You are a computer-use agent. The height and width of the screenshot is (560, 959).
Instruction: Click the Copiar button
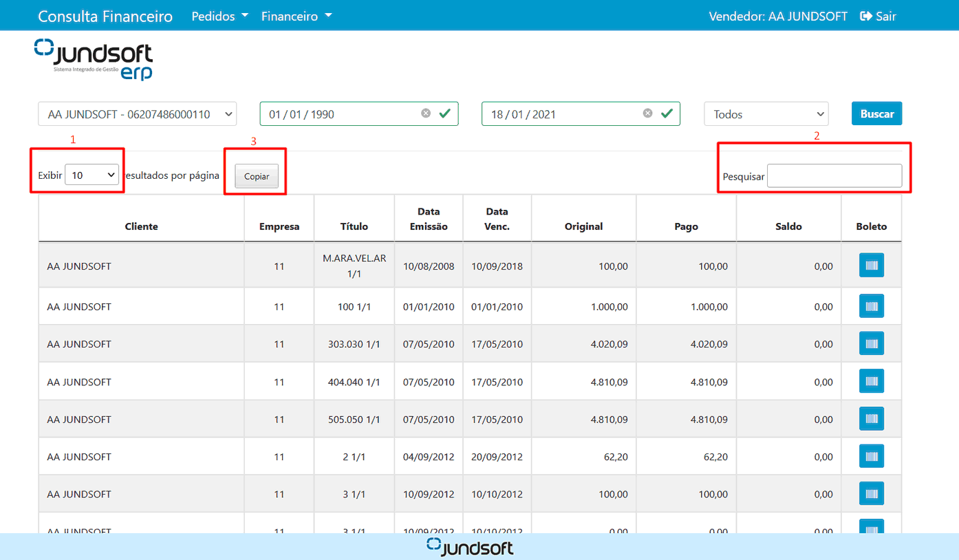(x=257, y=176)
